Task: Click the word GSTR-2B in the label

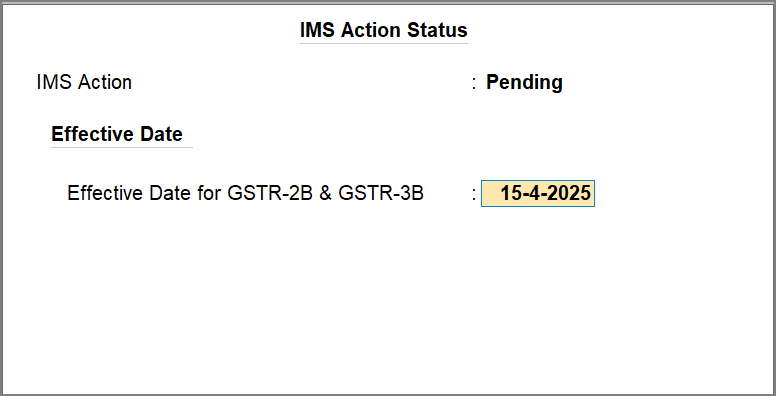Action: (270, 193)
